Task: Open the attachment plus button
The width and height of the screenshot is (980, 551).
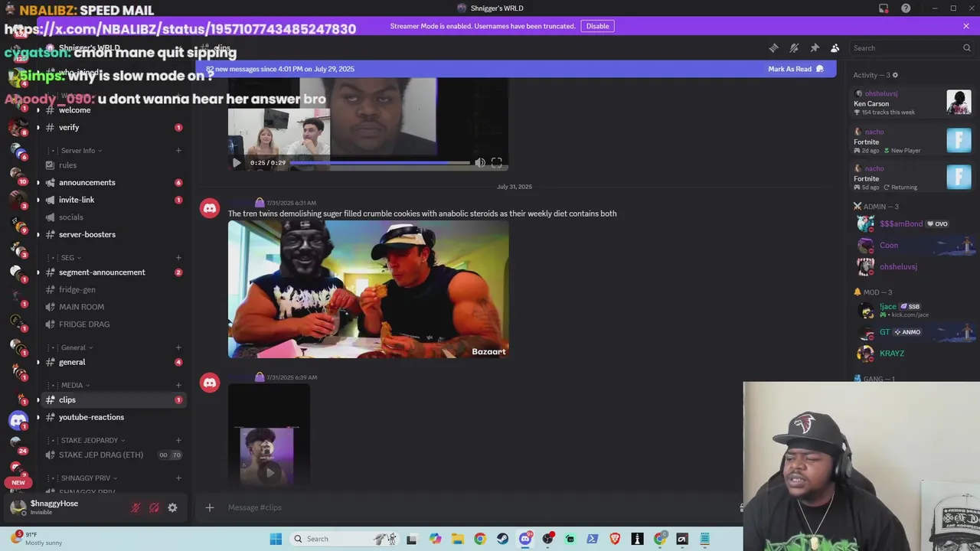Action: [x=209, y=507]
